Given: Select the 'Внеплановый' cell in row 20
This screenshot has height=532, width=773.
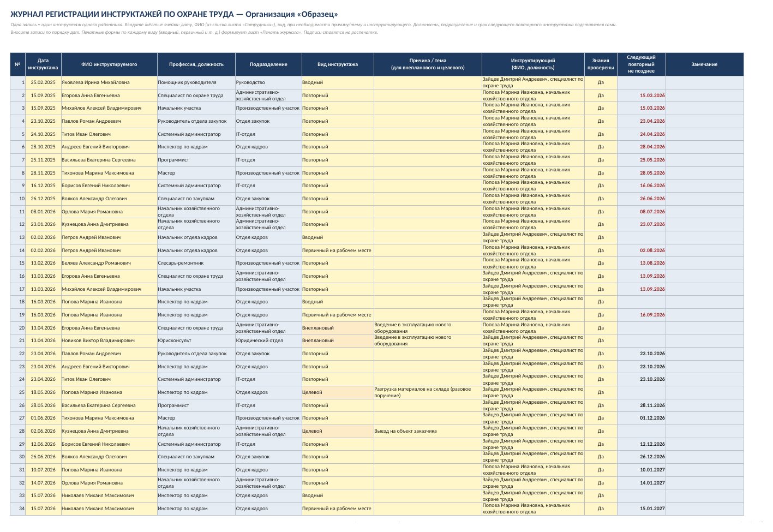Looking at the screenshot, I should pyautogui.click(x=338, y=328).
